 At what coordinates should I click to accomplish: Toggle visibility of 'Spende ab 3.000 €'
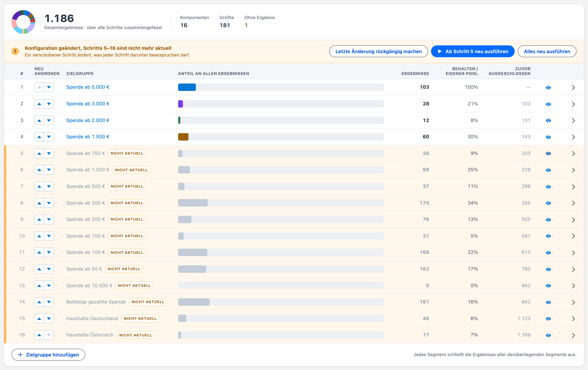coord(548,104)
